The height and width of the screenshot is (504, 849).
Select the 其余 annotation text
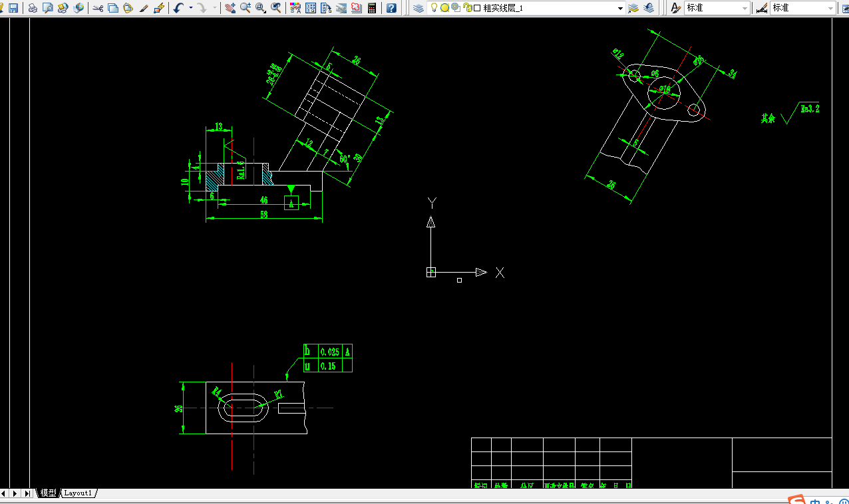[768, 118]
